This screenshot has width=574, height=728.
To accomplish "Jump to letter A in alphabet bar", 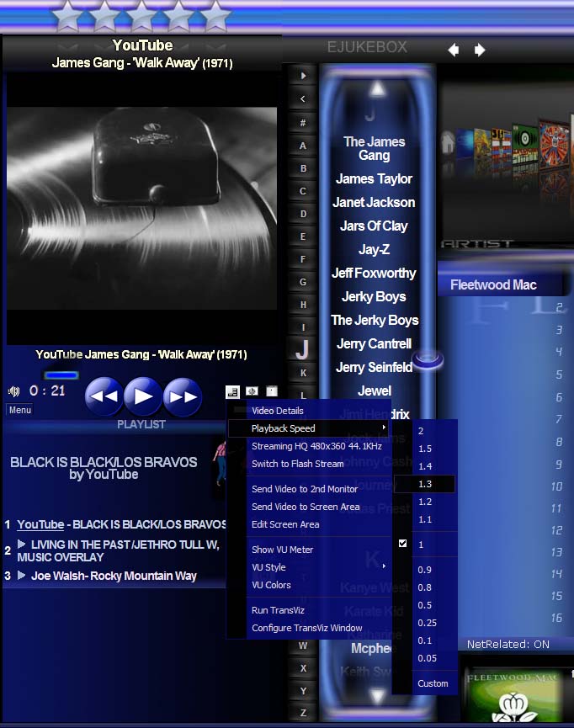I will [303, 146].
